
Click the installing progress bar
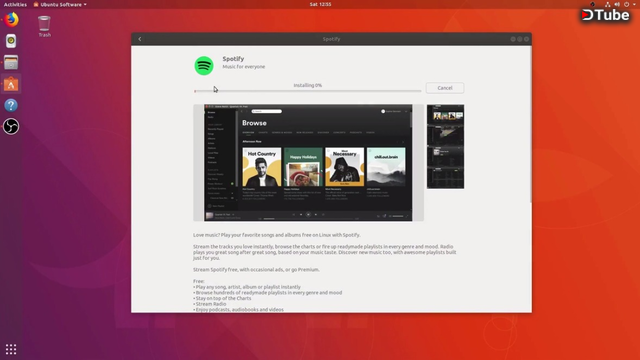click(308, 91)
